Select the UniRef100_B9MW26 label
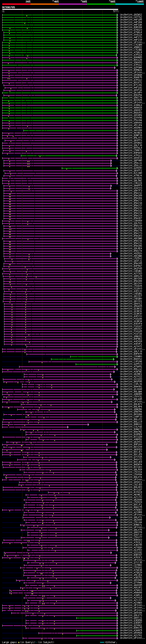The height and width of the screenshot is (644, 146). click(x=131, y=70)
